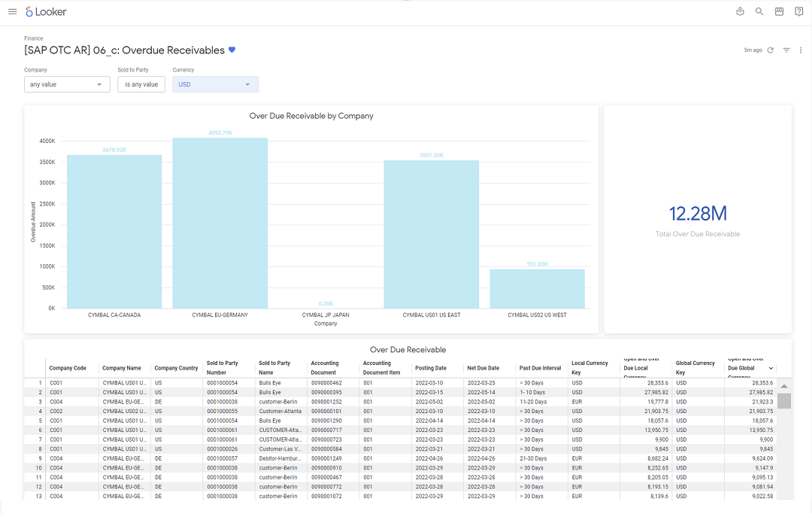Image resolution: width=812 pixels, height=514 pixels.
Task: Toggle the favorite heart next to title
Action: (x=232, y=50)
